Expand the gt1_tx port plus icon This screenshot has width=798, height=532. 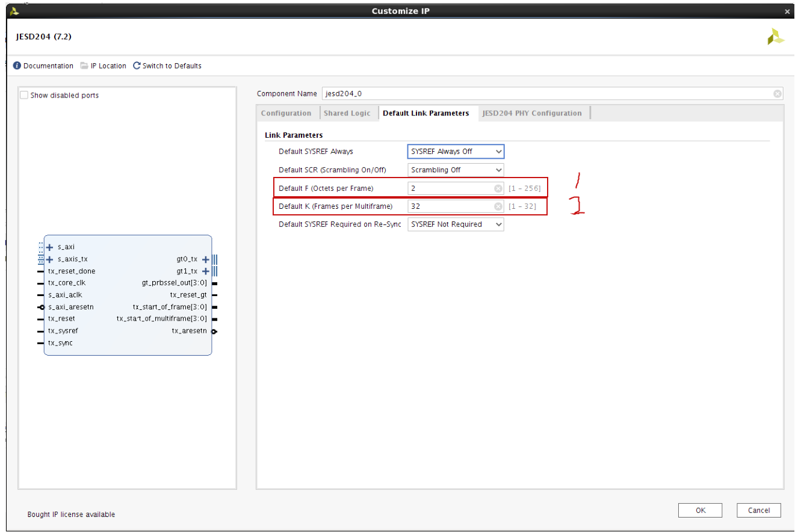tap(206, 271)
